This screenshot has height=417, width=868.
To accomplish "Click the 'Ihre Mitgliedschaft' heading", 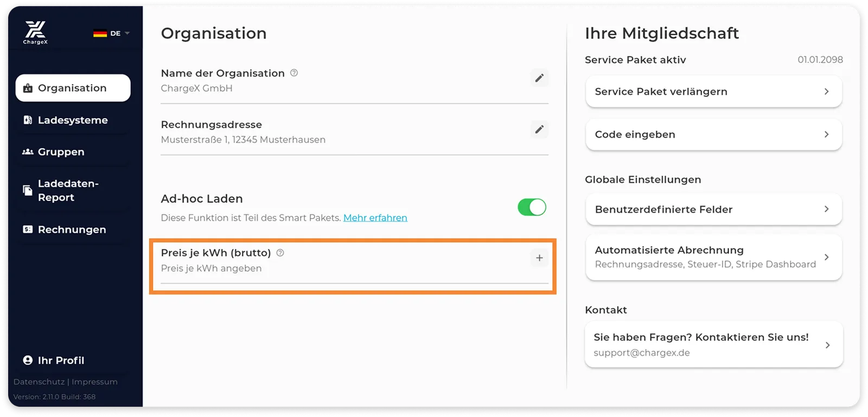I will tap(662, 33).
